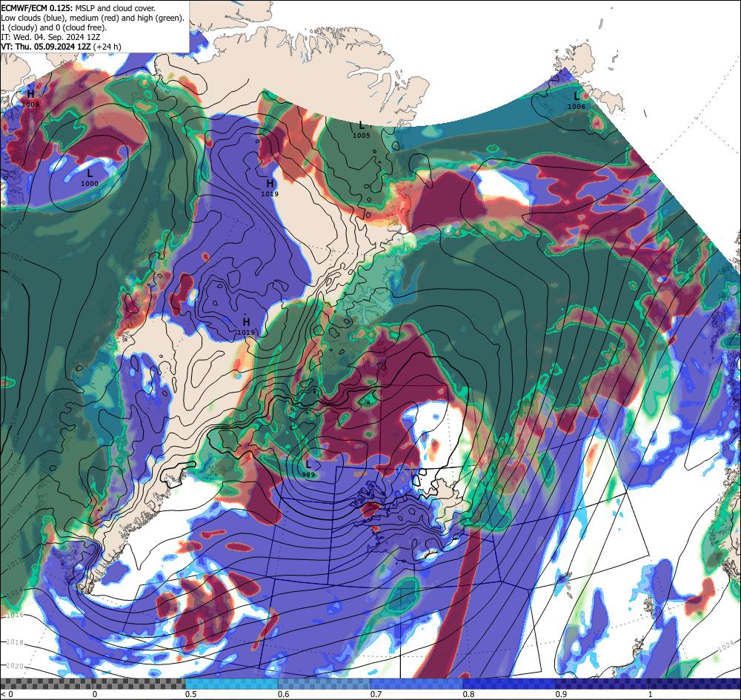The image size is (741, 700).
Task: Click the low pressure 'L 1000' label
Action: 90,178
